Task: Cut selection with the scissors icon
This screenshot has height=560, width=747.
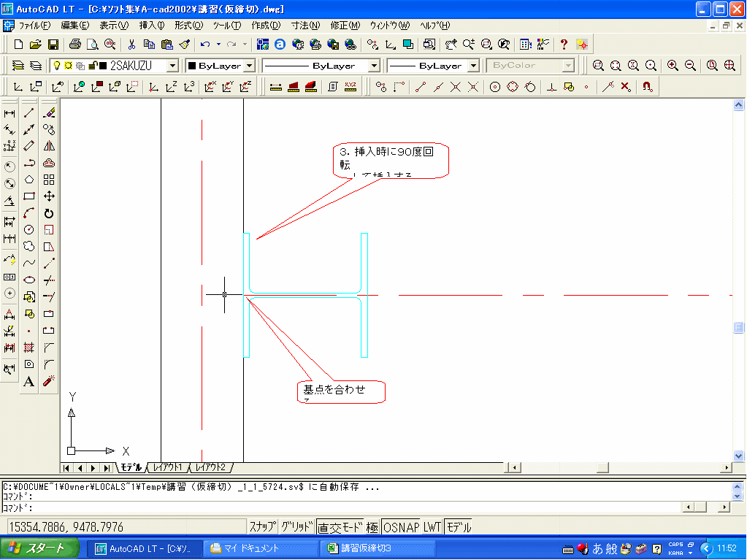Action: [x=131, y=45]
